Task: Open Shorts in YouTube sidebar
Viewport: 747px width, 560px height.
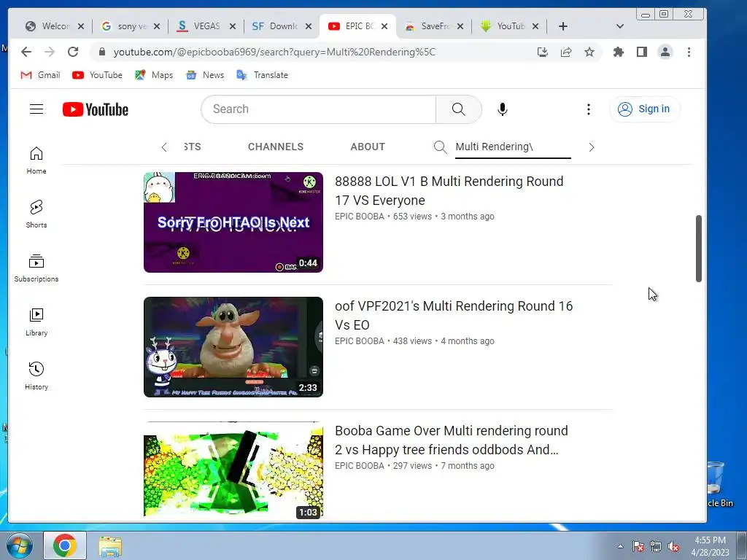Action: (36, 214)
